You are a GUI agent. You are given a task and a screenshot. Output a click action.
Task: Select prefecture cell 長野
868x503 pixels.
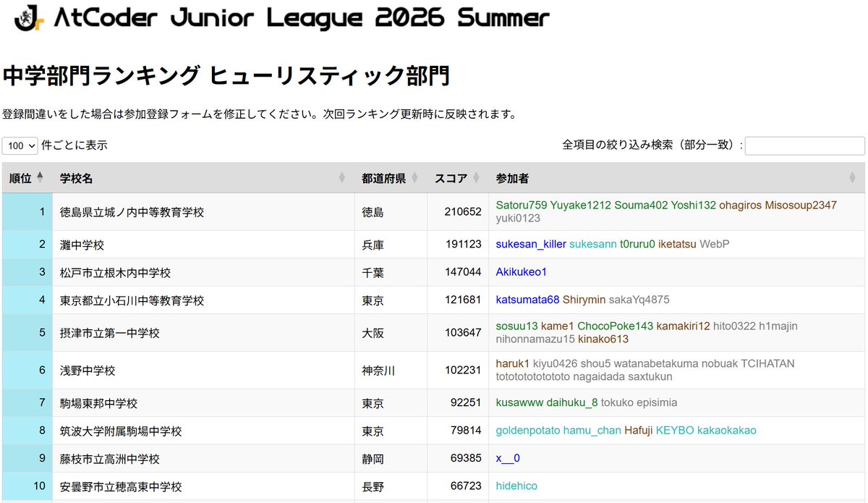(373, 486)
